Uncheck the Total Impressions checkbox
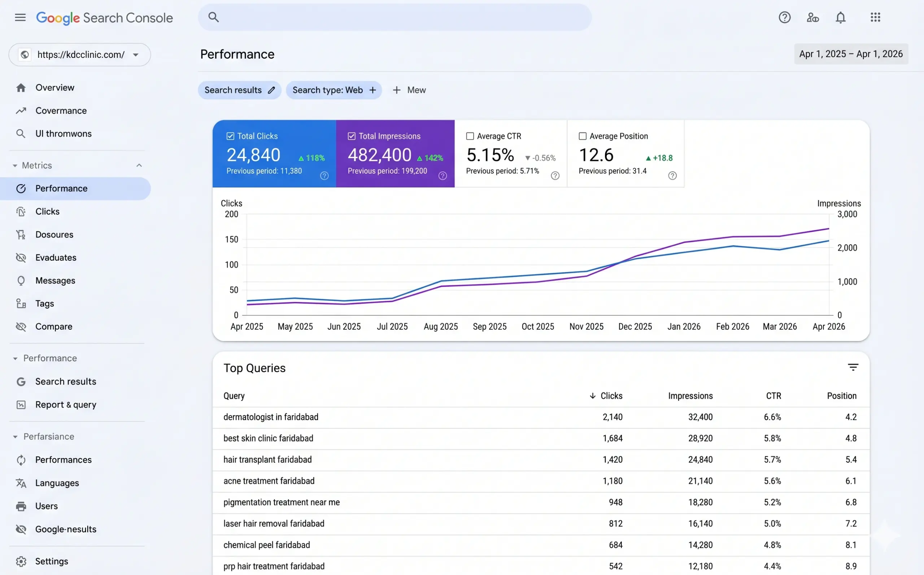The width and height of the screenshot is (924, 575). click(352, 136)
